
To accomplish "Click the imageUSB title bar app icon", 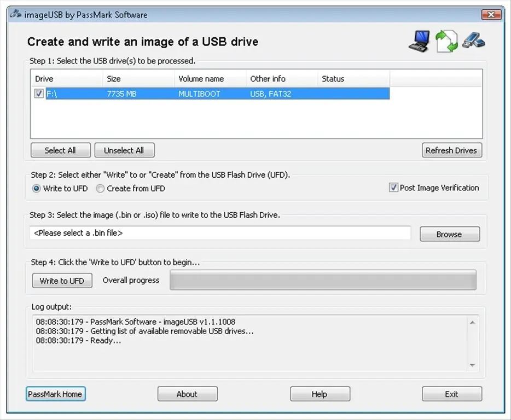I will (15, 14).
